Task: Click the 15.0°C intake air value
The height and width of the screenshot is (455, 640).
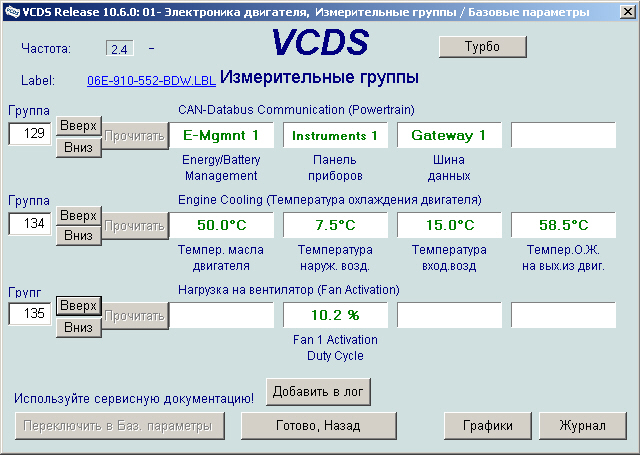Action: click(x=449, y=225)
